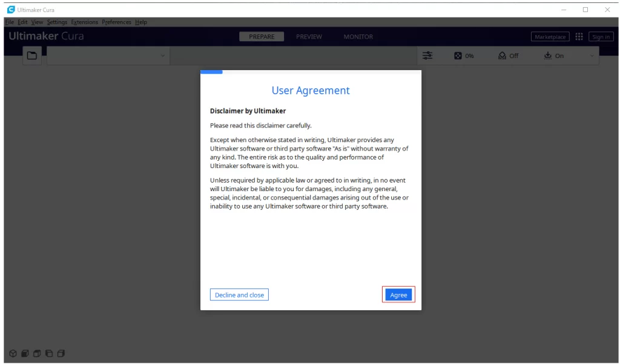Open the View menu

37,22
